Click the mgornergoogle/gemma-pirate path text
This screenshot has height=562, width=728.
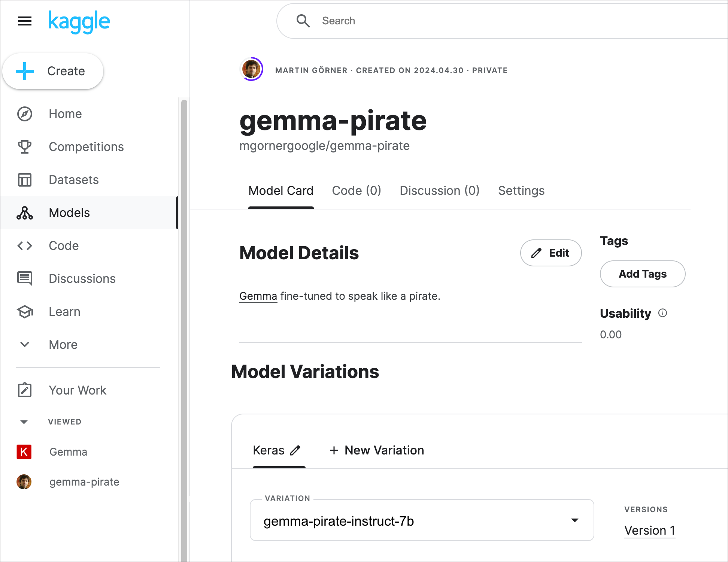coord(324,146)
